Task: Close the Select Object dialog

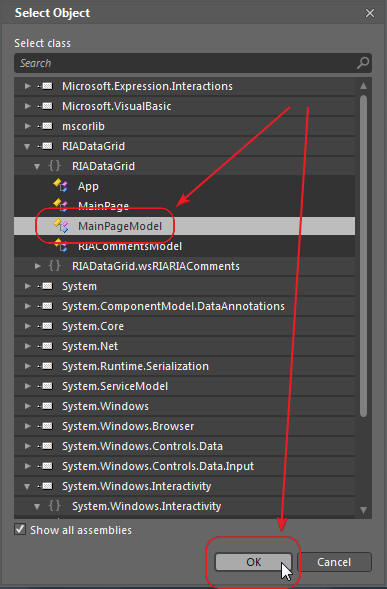Action: [x=370, y=14]
